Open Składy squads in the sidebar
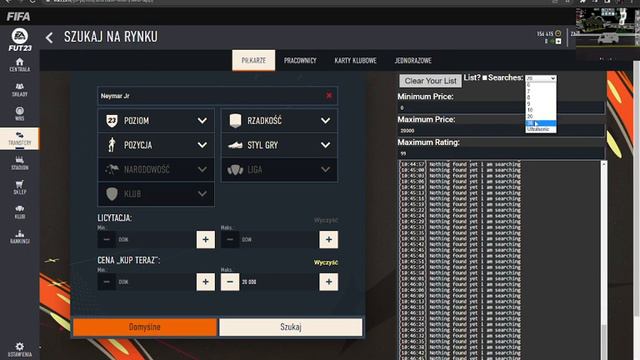This screenshot has height=360, width=640. [20, 89]
